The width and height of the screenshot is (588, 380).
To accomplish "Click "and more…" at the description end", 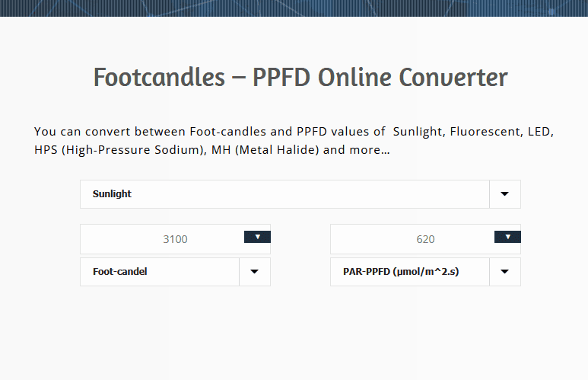I will [357, 150].
